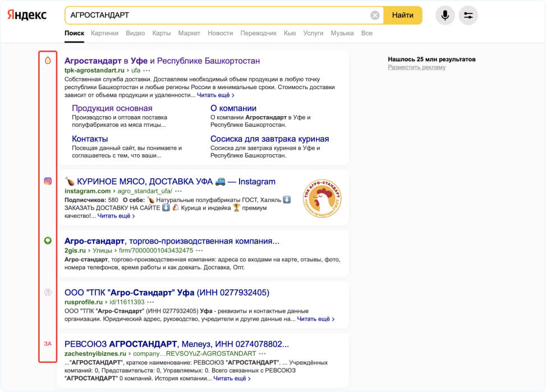
Task: Open КУРИНОЕ МЯСО, ДОСТАВКА УФА Instagram result
Action: point(170,181)
